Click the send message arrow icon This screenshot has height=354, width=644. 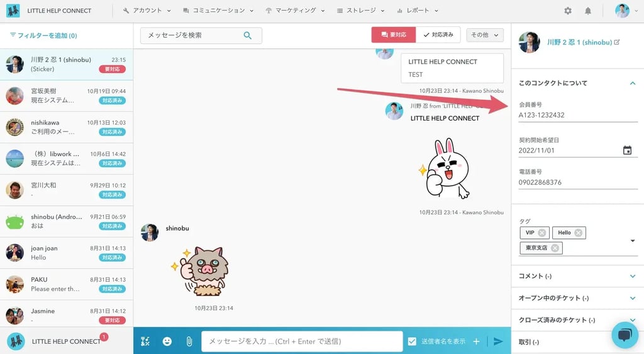point(498,341)
